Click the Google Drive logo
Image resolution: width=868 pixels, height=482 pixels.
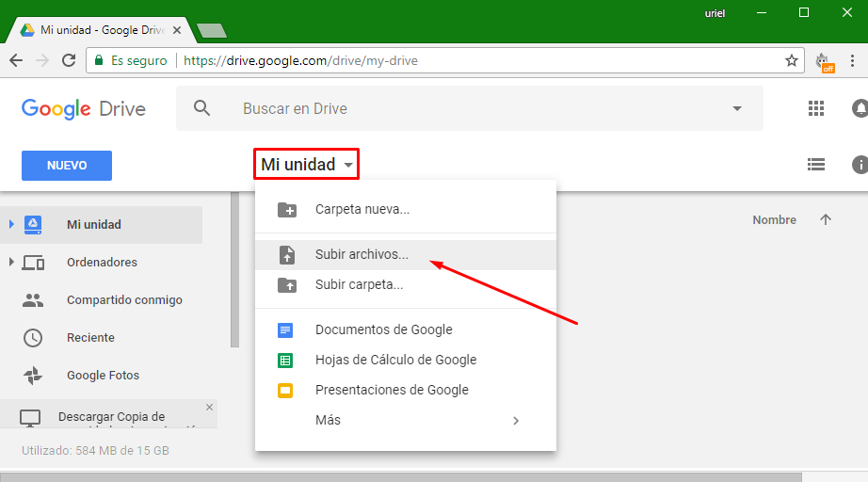click(x=84, y=108)
